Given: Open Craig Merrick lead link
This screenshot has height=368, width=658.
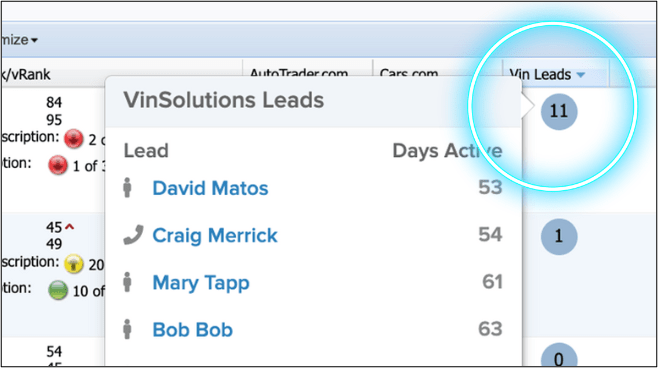Looking at the screenshot, I should 215,235.
